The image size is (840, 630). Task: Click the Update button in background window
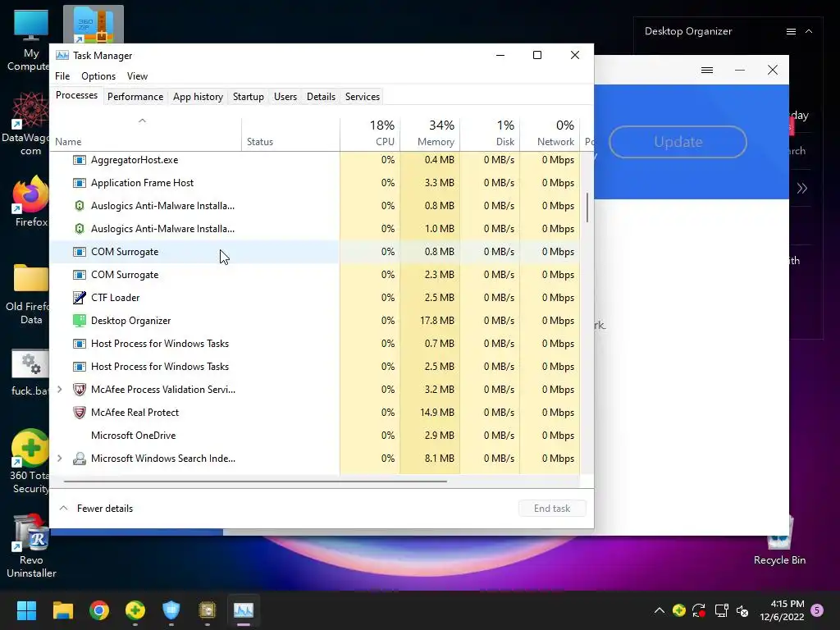[x=678, y=142]
